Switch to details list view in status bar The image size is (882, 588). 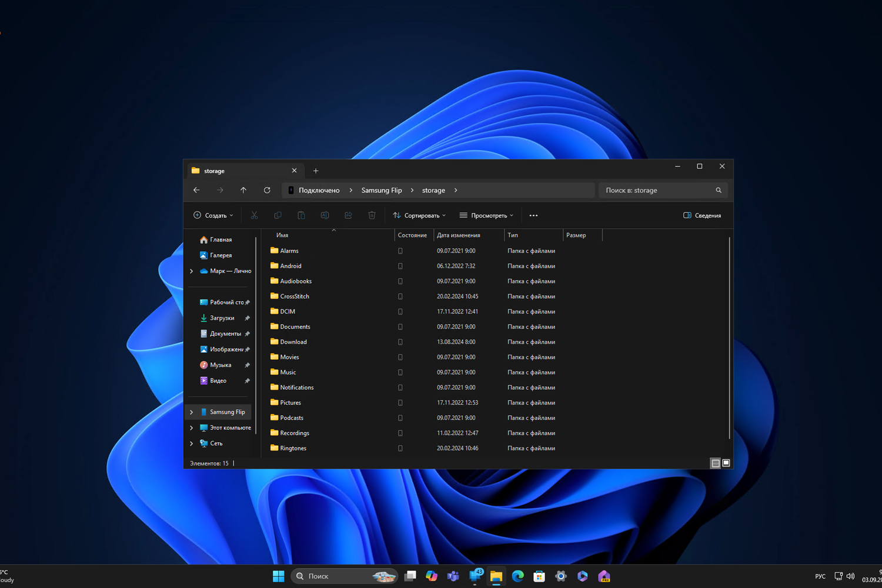[x=715, y=463]
